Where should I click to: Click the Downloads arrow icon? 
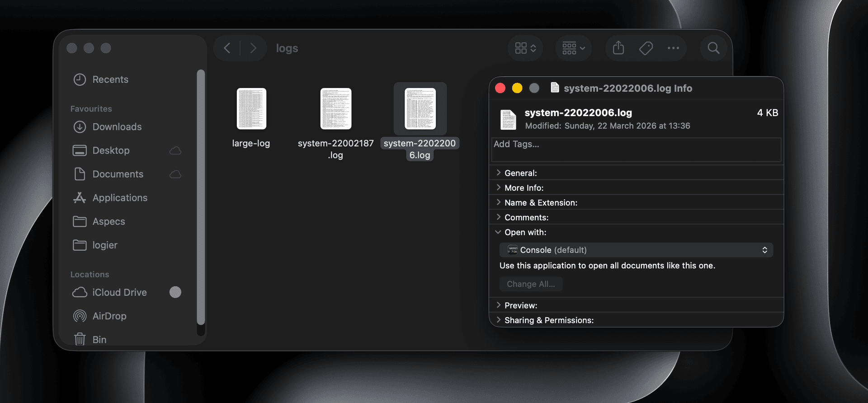point(80,127)
